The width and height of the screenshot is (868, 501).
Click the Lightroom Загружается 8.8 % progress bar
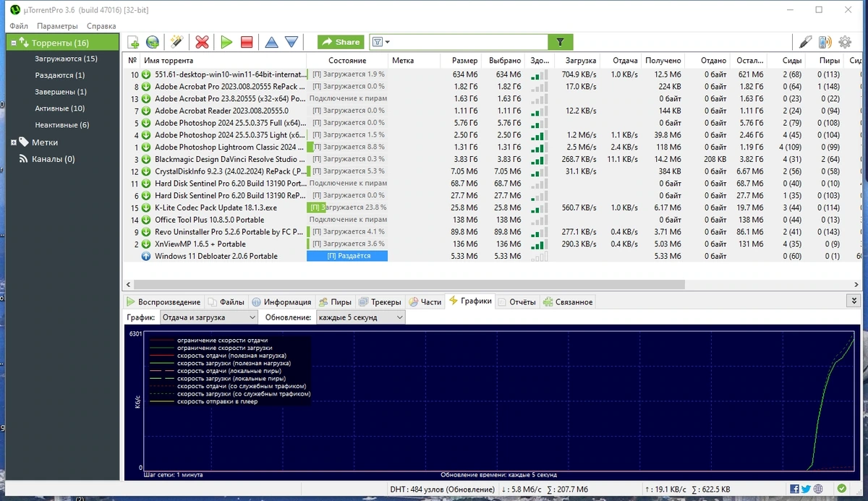point(347,147)
